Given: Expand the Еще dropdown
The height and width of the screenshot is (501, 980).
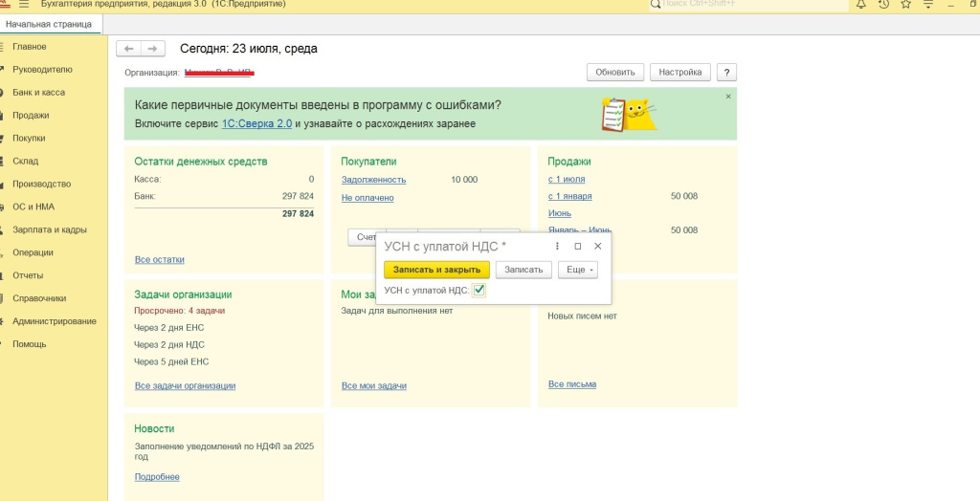Looking at the screenshot, I should (x=578, y=270).
